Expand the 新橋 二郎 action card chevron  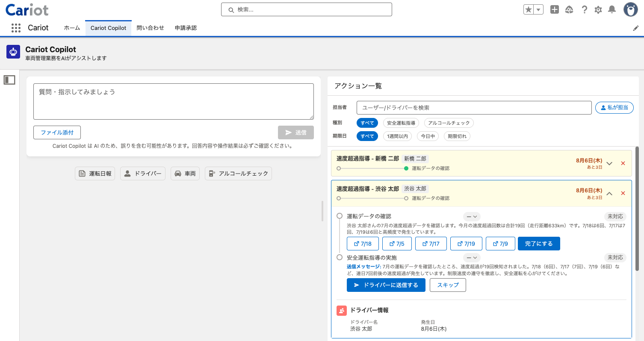pyautogui.click(x=610, y=163)
